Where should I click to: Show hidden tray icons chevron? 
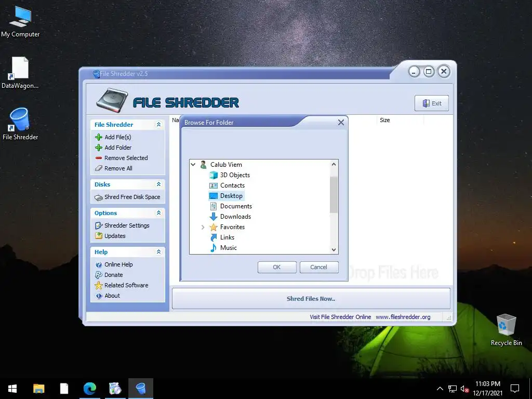[440, 389]
